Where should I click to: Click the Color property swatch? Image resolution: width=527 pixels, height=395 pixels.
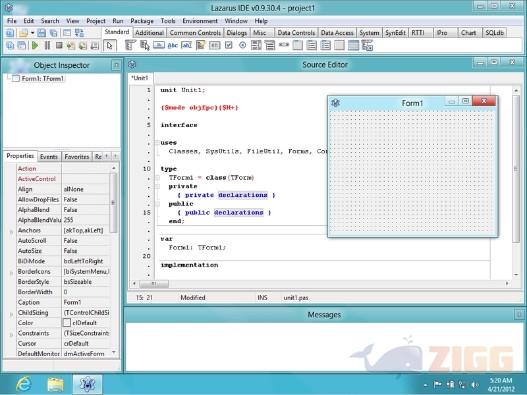click(67, 323)
